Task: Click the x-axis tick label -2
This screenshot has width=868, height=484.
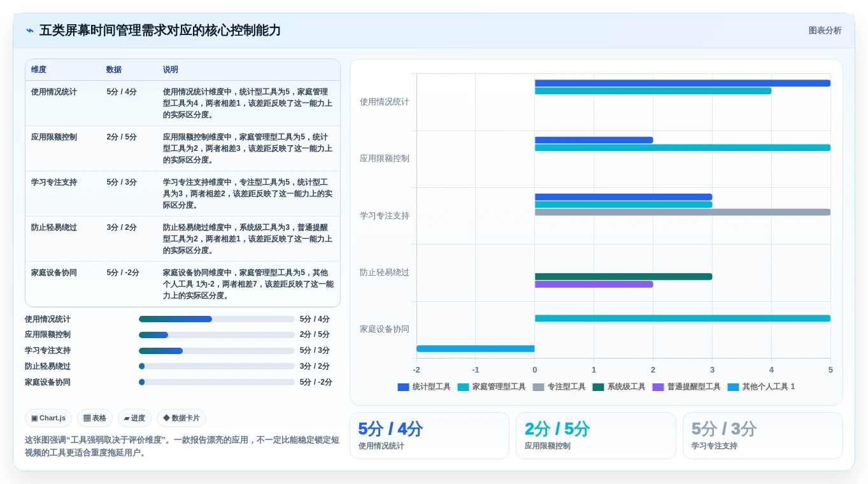Action: pos(416,370)
